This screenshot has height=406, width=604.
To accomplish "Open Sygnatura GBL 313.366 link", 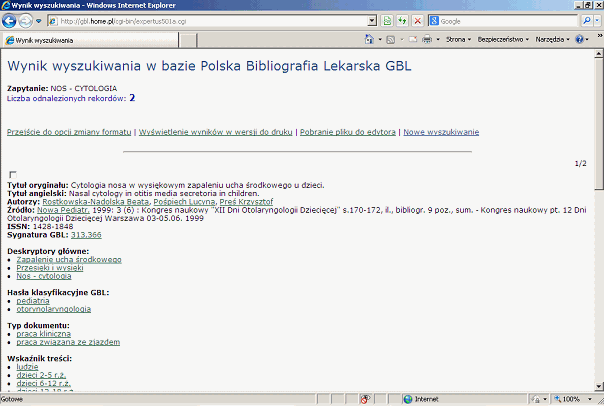I will [86, 235].
